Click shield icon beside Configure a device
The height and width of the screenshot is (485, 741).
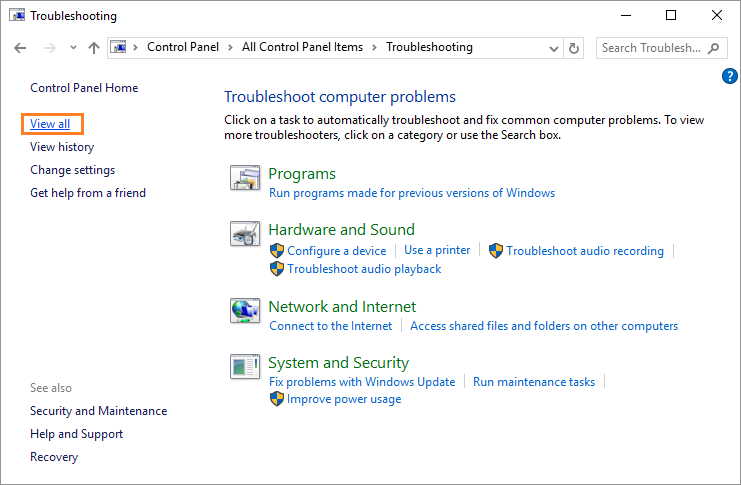276,251
